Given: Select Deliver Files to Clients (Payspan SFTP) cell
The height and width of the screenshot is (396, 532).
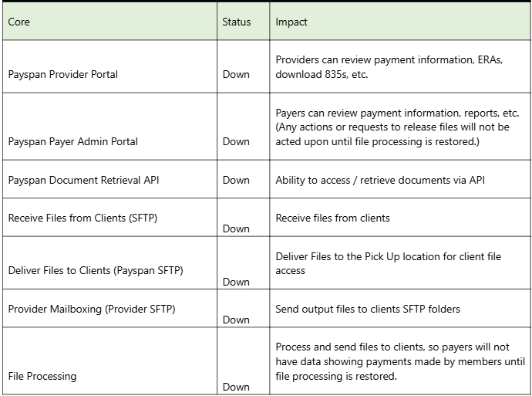Looking at the screenshot, I should (109, 263).
